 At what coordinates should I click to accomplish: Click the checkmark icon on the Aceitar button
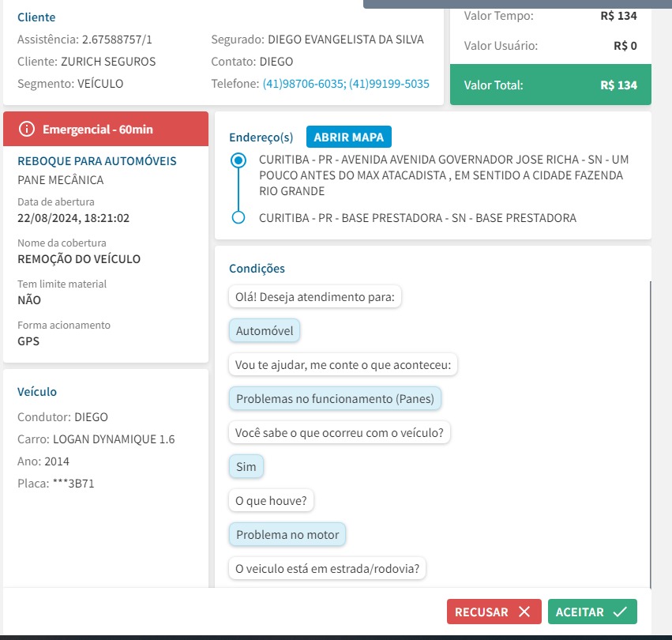coord(620,612)
